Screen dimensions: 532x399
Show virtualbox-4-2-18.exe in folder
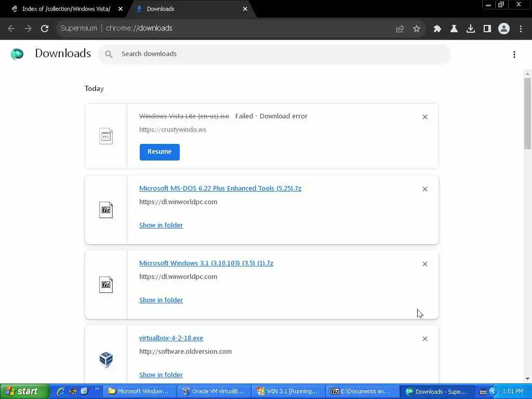tap(161, 375)
